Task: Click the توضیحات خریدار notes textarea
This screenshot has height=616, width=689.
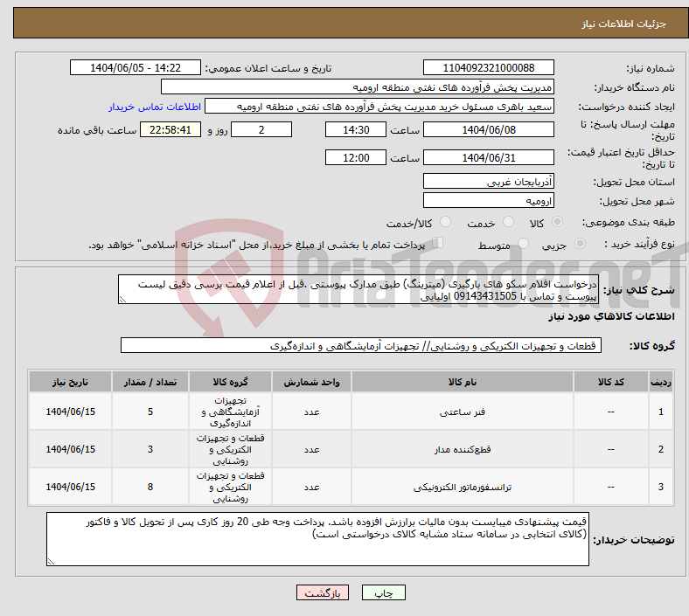Action: (317, 539)
